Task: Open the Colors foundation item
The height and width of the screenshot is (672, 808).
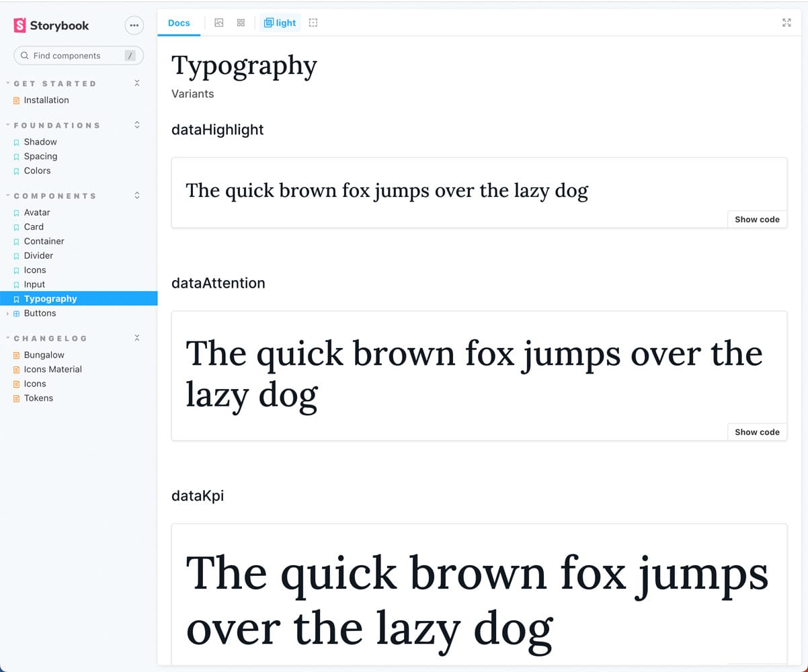Action: (x=37, y=171)
